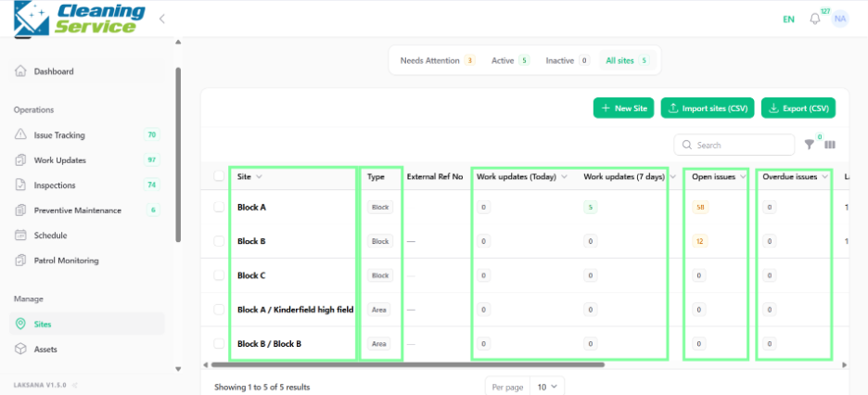Open the notifications bell
The image size is (868, 395).
click(x=815, y=19)
